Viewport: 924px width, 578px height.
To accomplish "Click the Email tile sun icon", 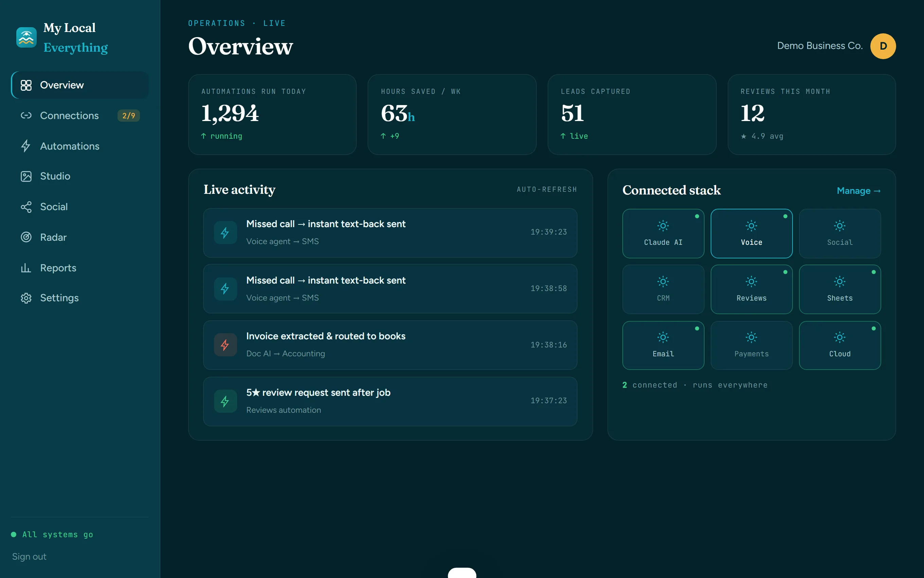I will point(663,337).
